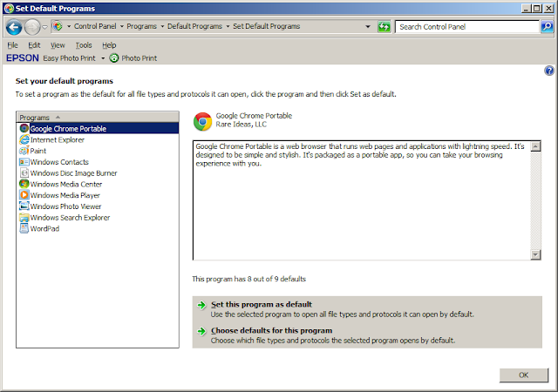Click the Internet Explorer icon in Programs list
The width and height of the screenshot is (558, 392).
[24, 139]
